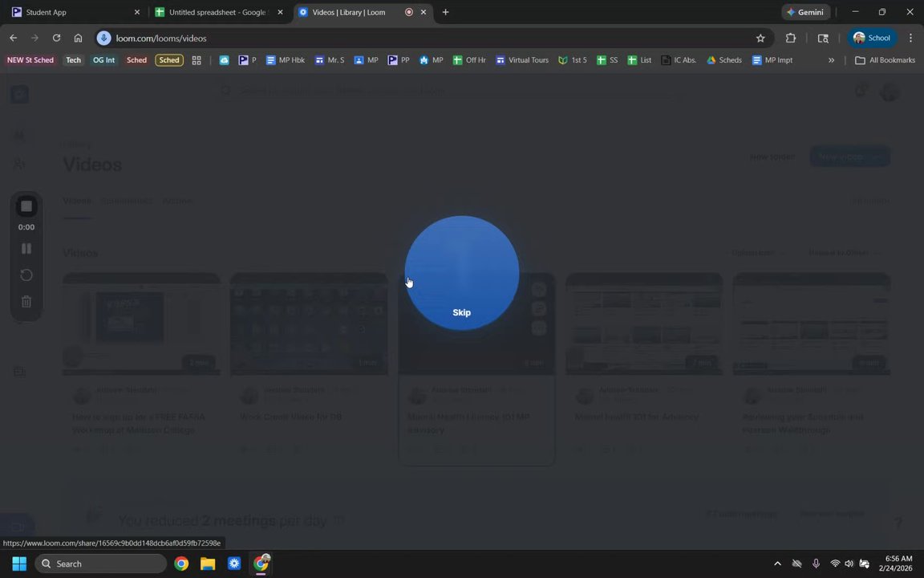Open the blue gear app on taskbar

click(x=234, y=564)
